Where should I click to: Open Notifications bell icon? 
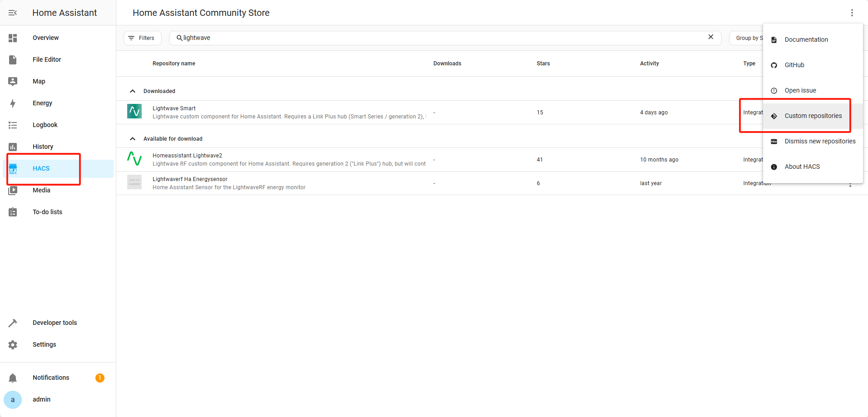[13, 378]
